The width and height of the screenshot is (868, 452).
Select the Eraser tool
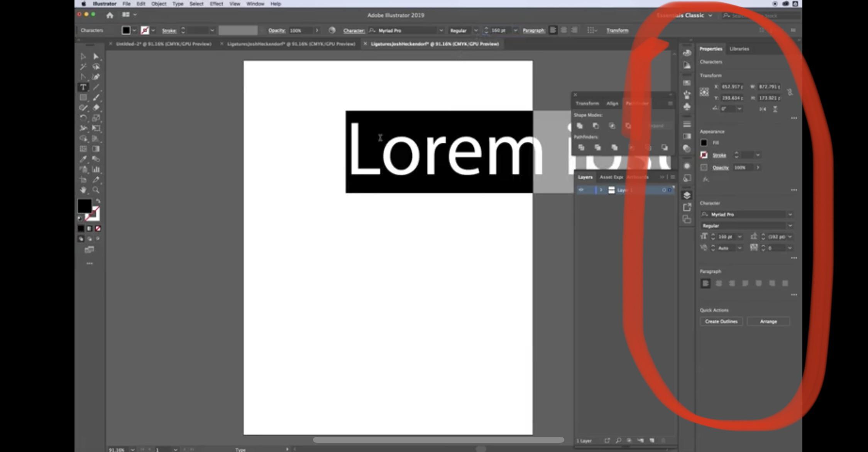(x=96, y=108)
